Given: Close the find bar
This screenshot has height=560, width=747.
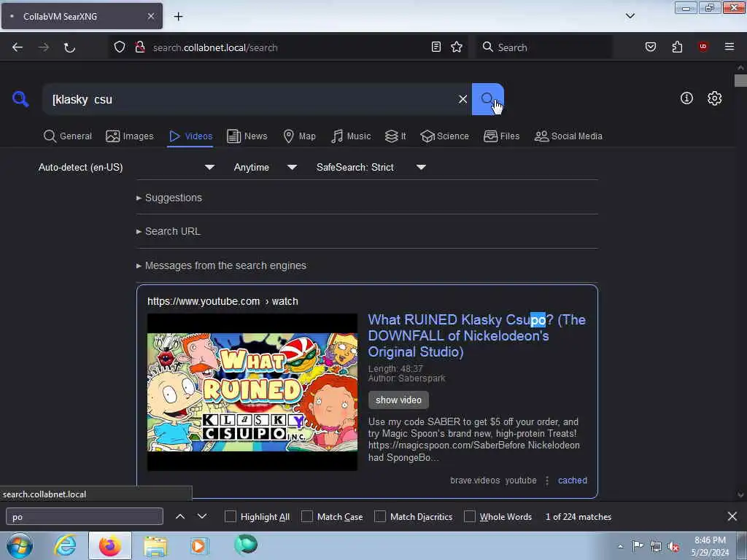Looking at the screenshot, I should pyautogui.click(x=732, y=516).
